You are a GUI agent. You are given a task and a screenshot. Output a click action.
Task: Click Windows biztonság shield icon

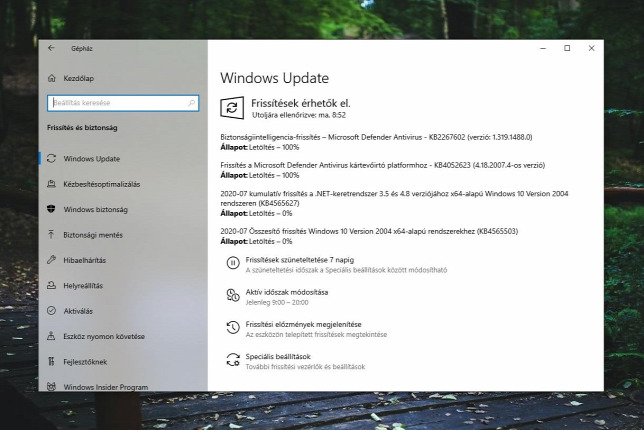coord(51,209)
